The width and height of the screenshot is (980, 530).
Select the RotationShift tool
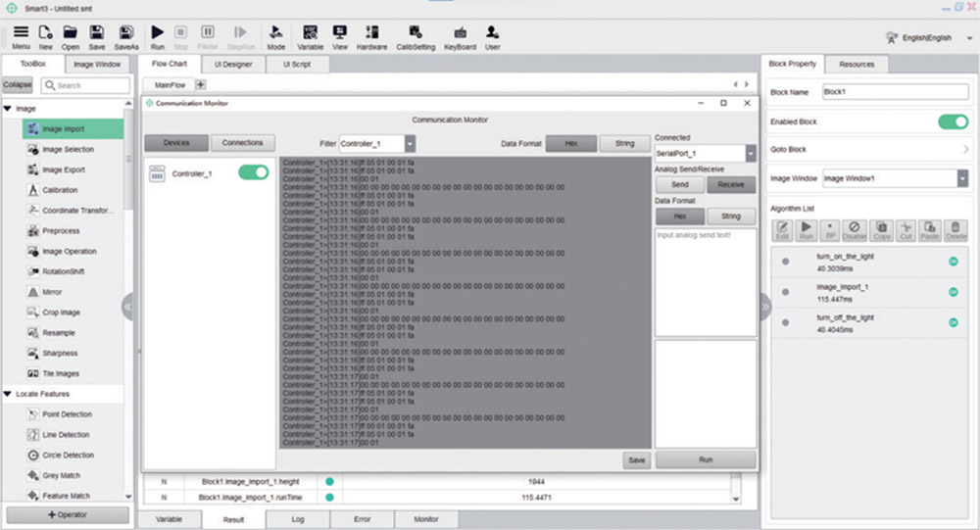tap(63, 272)
